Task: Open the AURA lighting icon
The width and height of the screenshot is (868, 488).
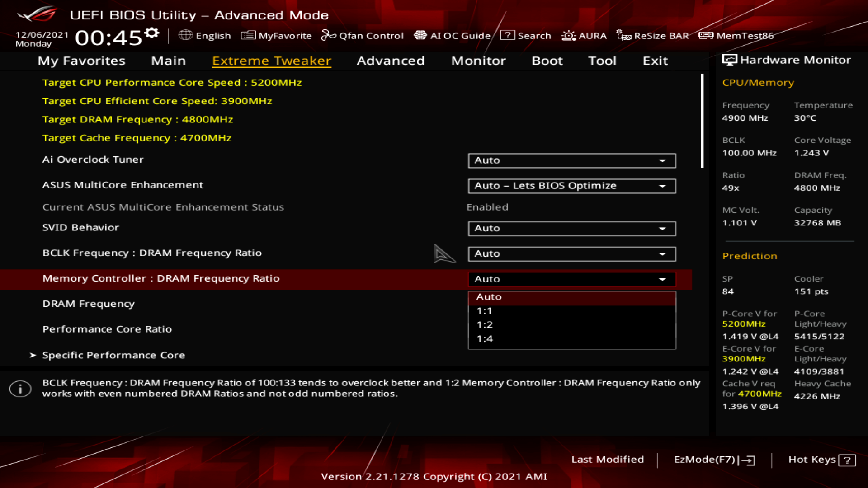Action: (x=568, y=35)
